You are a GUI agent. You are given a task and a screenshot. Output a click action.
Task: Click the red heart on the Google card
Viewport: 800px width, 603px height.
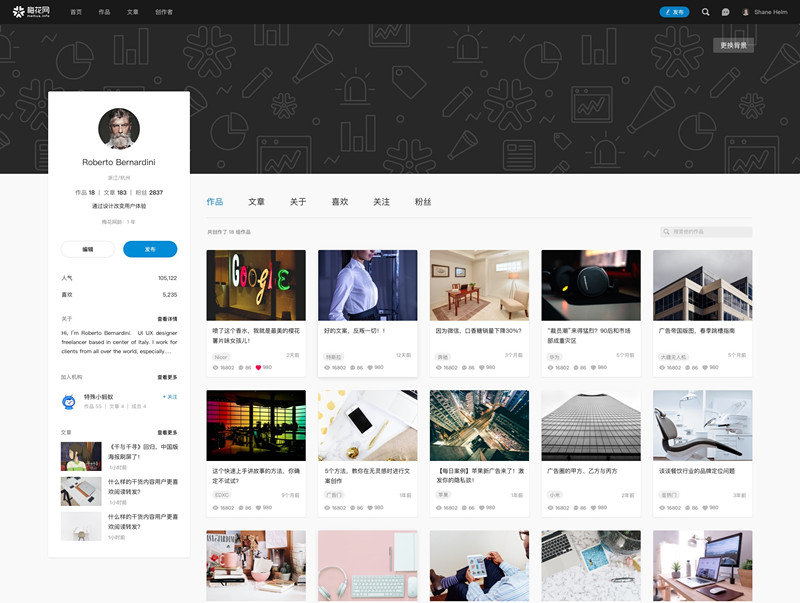coord(258,367)
